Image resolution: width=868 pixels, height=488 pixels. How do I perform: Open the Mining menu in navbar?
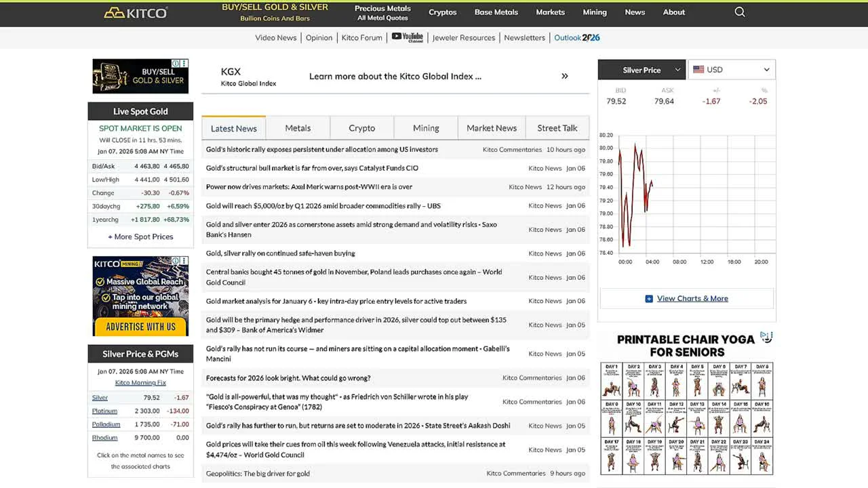point(595,12)
